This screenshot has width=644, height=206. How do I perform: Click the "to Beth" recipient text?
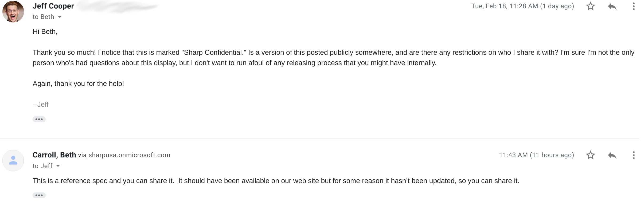[x=43, y=17]
